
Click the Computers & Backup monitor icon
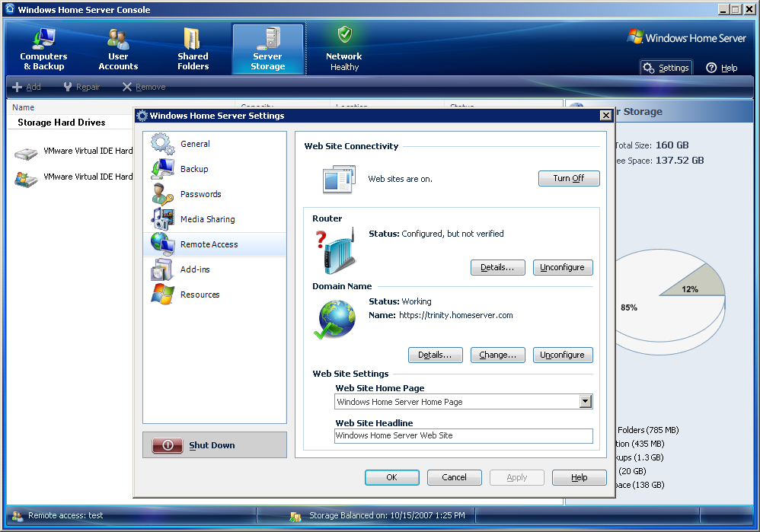click(44, 38)
